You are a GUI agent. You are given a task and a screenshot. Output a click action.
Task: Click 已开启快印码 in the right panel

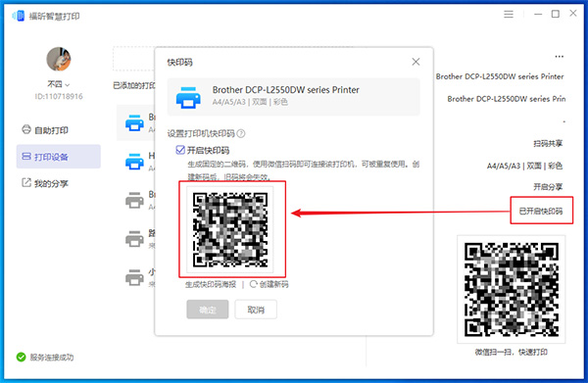[541, 211]
